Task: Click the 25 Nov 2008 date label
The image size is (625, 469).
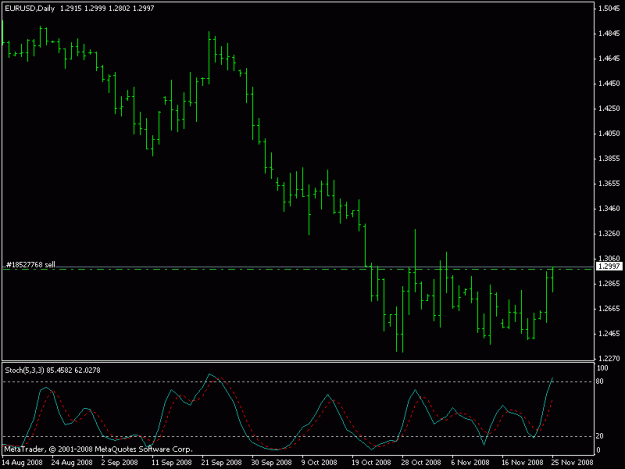Action: pyautogui.click(x=572, y=463)
